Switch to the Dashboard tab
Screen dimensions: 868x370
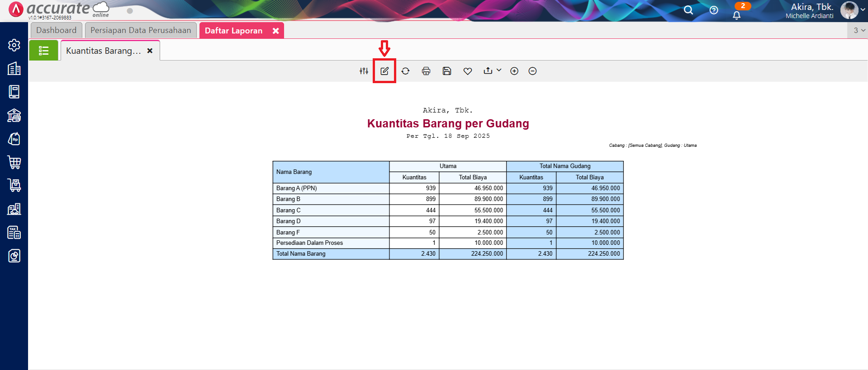tap(57, 30)
